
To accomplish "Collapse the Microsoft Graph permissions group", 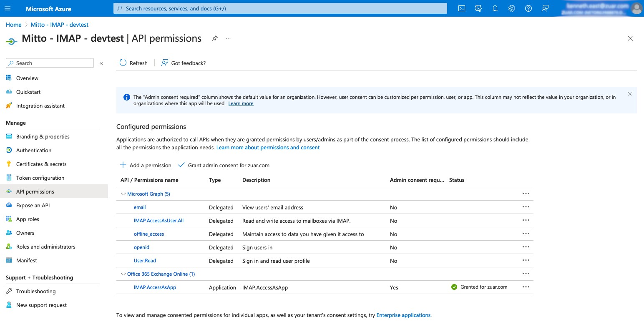I will [x=123, y=194].
